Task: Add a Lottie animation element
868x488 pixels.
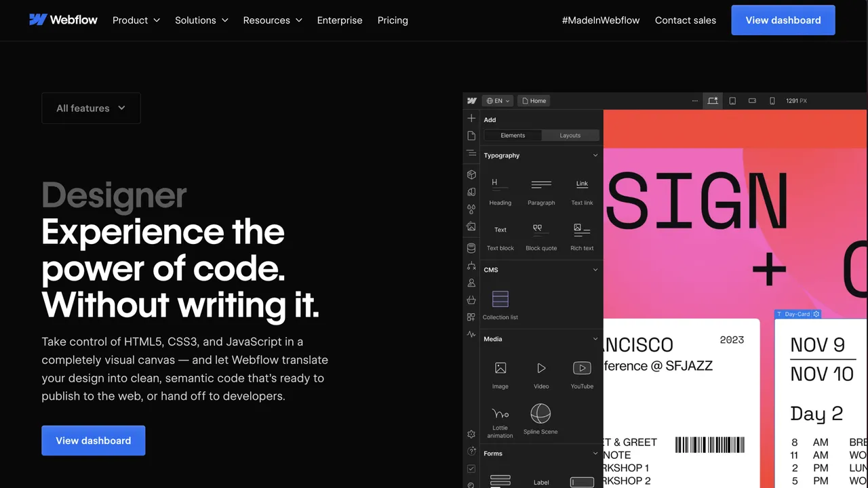Action: [500, 422]
